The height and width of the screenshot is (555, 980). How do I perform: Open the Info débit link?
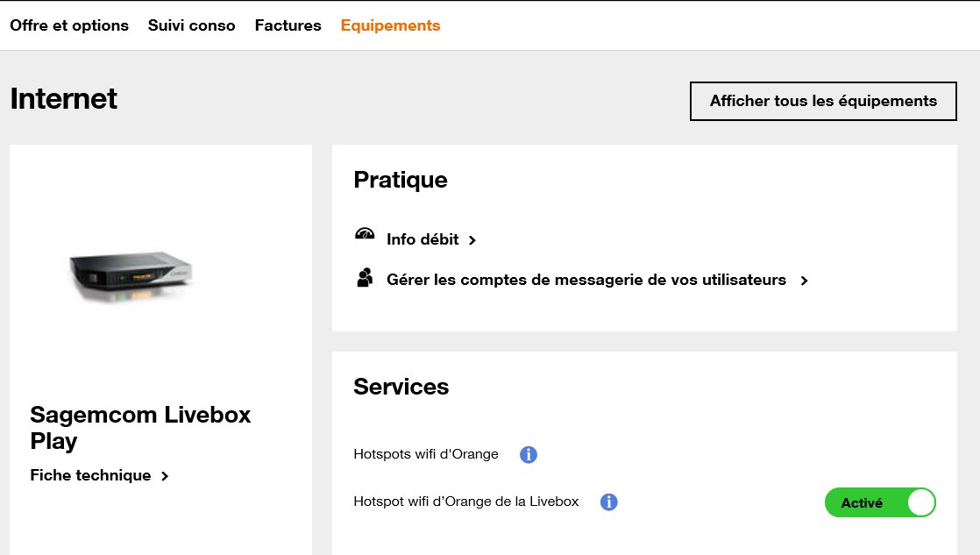(x=423, y=239)
